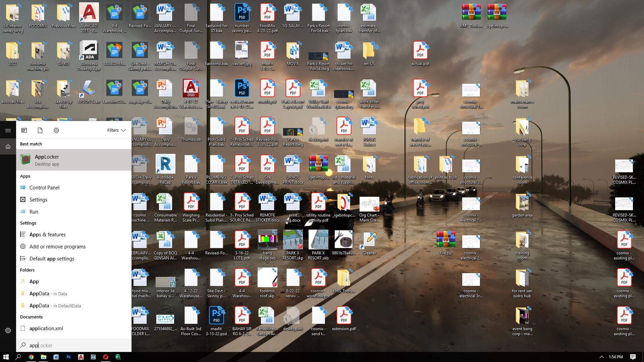Open Google Chrome from the taskbar

pos(31,357)
